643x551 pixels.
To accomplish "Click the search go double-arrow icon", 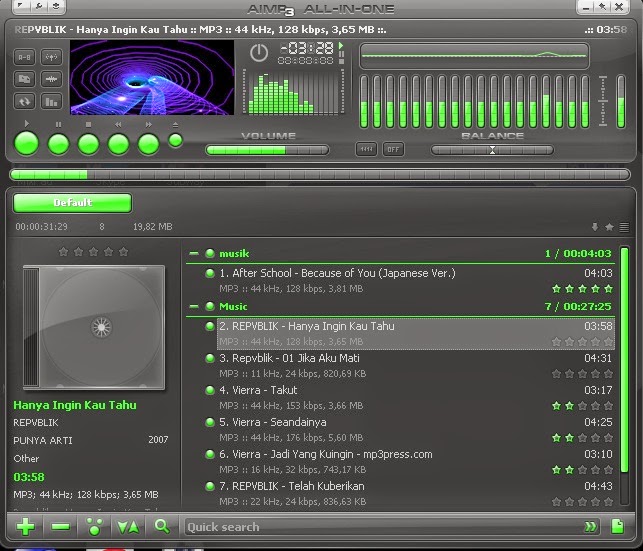I will (591, 527).
